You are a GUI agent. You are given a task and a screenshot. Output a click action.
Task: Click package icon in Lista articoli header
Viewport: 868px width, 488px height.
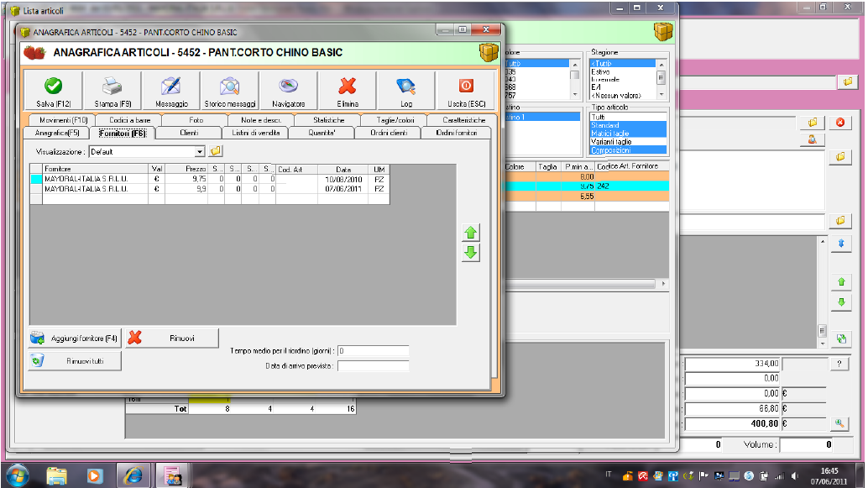click(663, 32)
